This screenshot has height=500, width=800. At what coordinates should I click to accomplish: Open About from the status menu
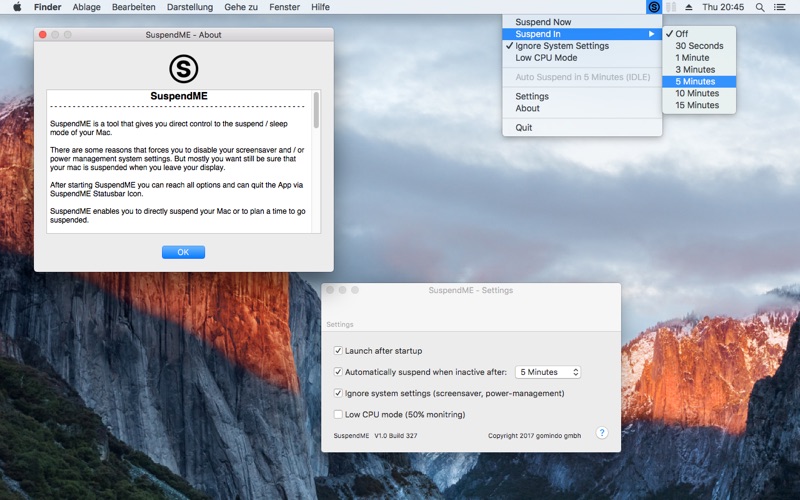582,108
